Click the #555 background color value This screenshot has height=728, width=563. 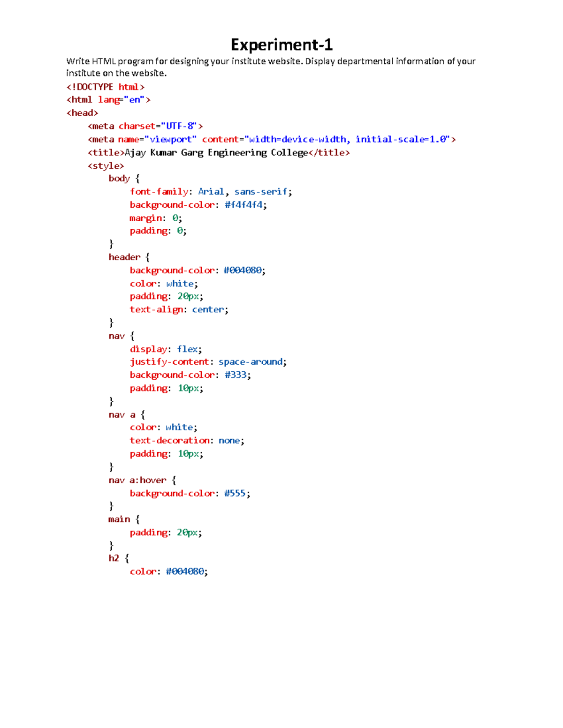pos(235,494)
